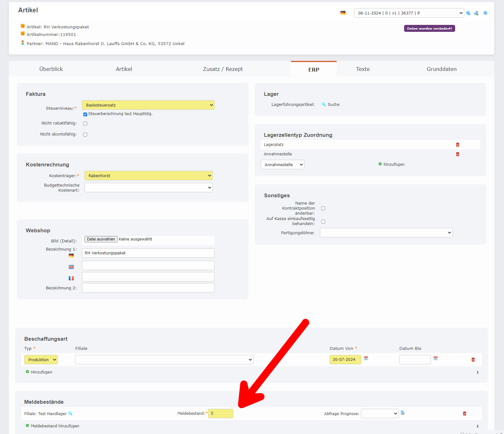Open the Steuerniveau dropdown

click(148, 105)
